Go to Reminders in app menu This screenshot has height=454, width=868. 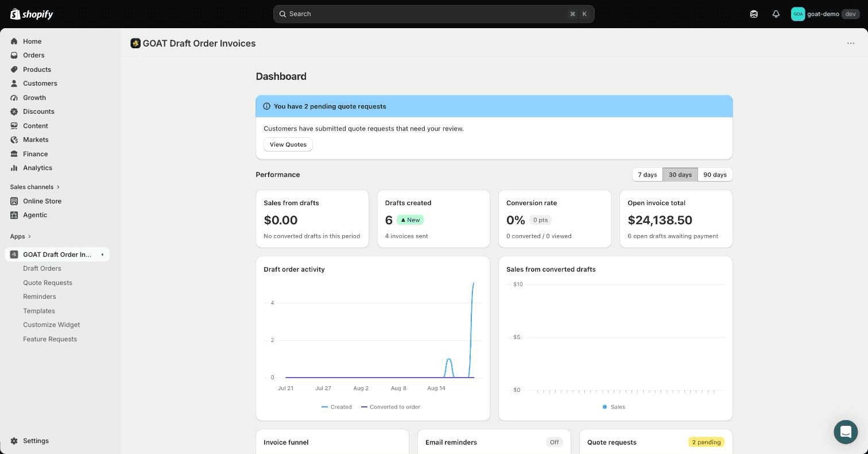coord(40,297)
